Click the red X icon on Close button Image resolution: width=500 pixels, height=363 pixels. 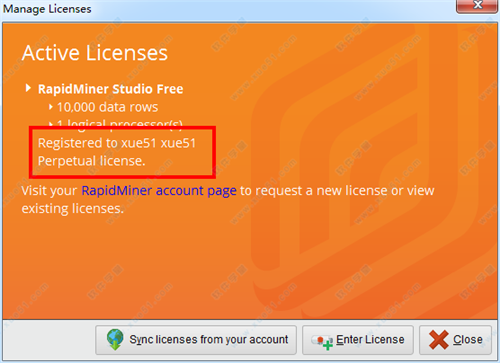click(438, 340)
